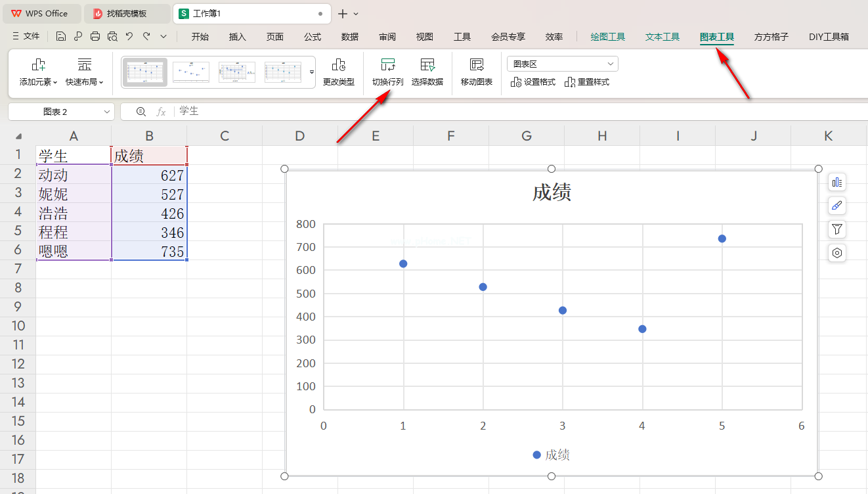Open 快速布局 dropdown

tap(85, 73)
